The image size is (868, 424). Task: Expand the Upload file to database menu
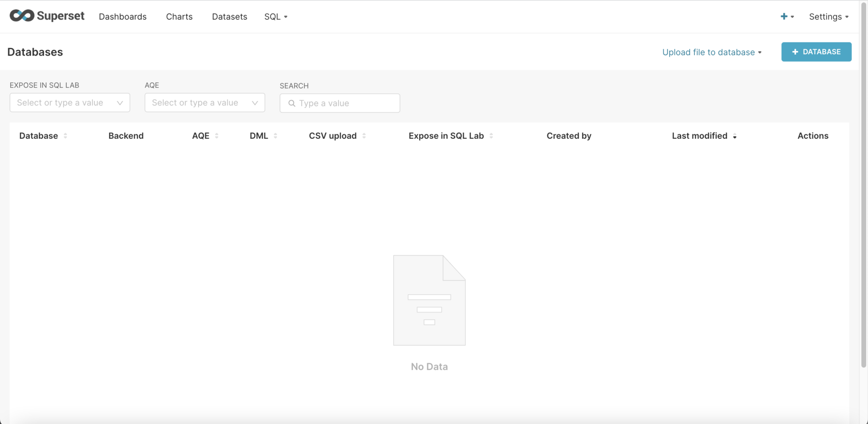click(712, 52)
